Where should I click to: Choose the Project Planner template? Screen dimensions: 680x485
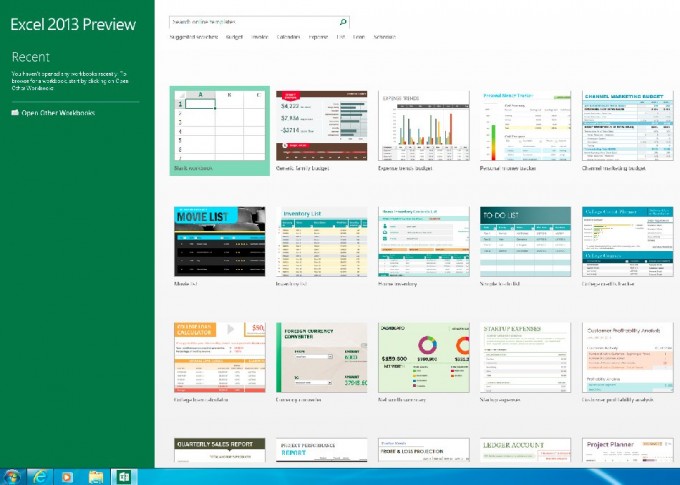point(628,450)
